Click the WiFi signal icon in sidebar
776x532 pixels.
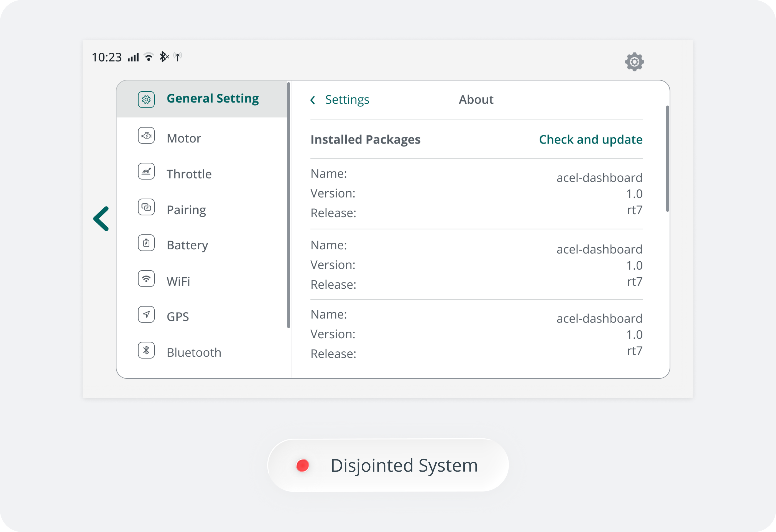146,279
